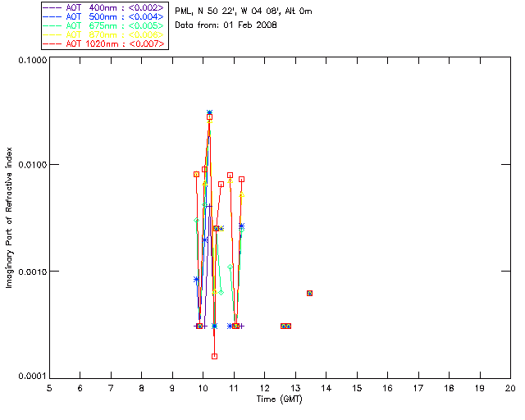Click the x-axis label 5

(49, 388)
